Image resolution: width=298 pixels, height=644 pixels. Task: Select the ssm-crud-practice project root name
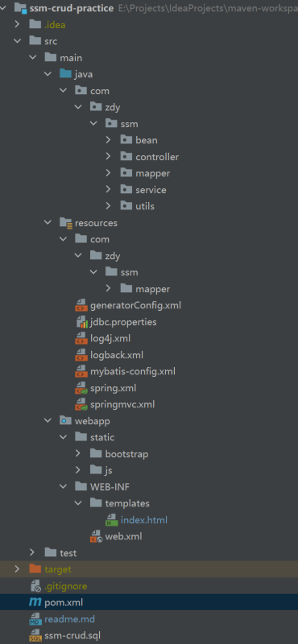(x=72, y=8)
